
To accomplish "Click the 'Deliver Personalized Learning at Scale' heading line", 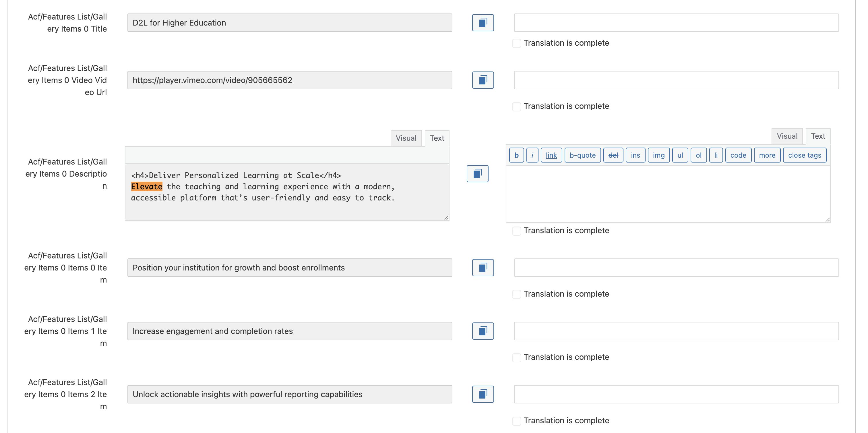I will [236, 175].
